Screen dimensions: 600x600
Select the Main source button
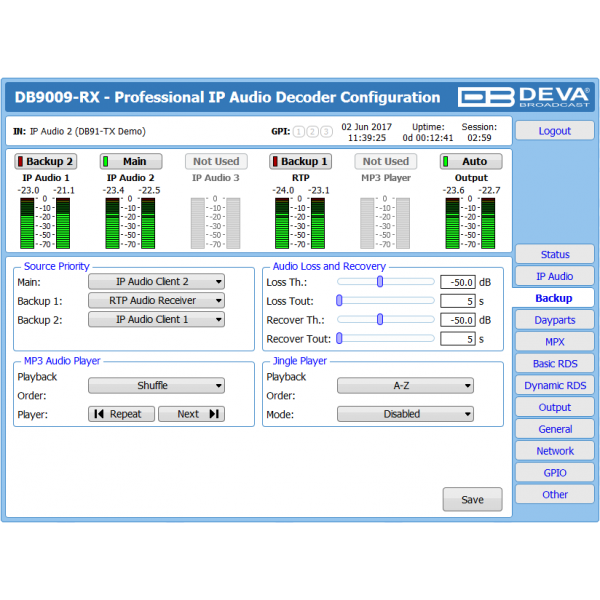[131, 161]
